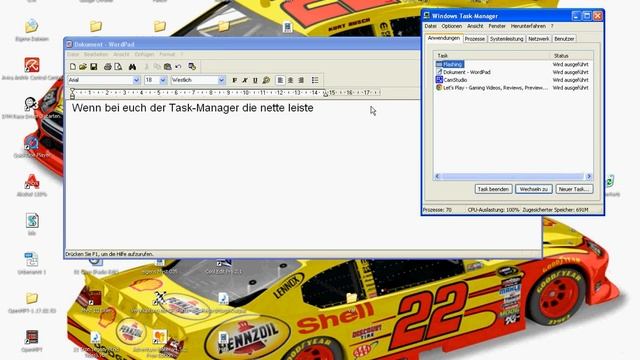
Task: Click the Task column header
Action: click(x=492, y=56)
